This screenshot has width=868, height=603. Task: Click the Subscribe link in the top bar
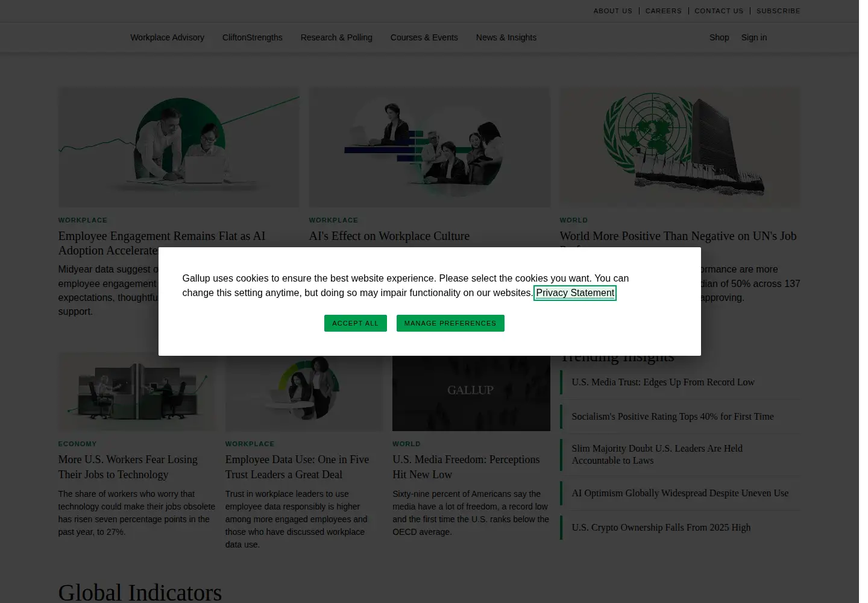tap(778, 11)
